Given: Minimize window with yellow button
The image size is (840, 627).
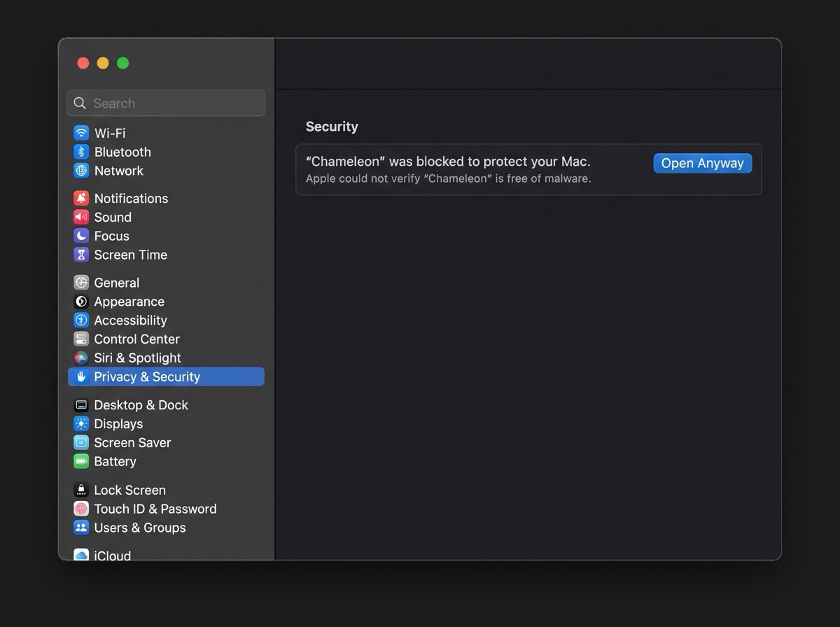Looking at the screenshot, I should [103, 63].
